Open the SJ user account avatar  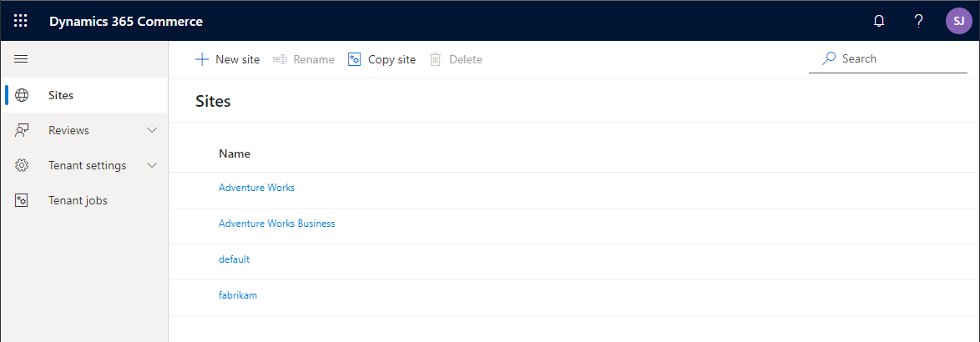tap(959, 21)
